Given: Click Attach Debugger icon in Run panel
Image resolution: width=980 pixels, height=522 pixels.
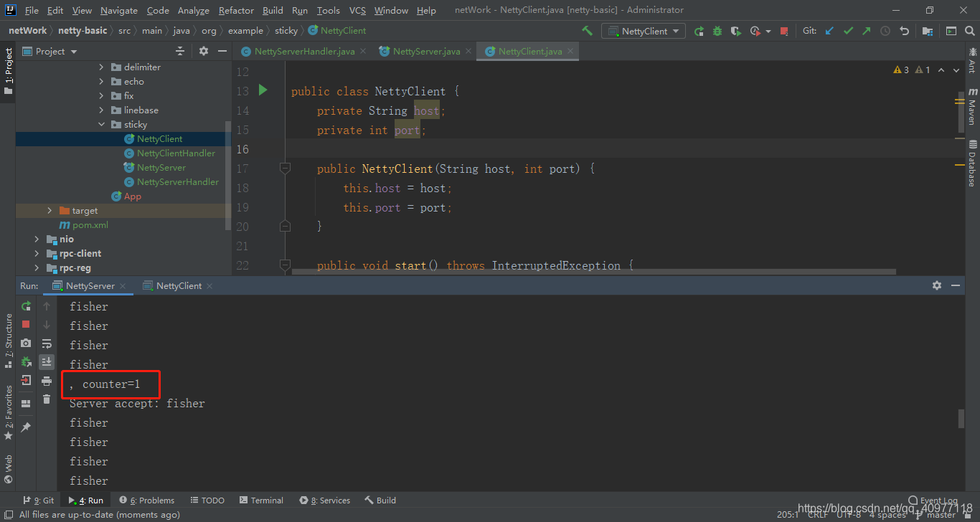Looking at the screenshot, I should [x=26, y=361].
